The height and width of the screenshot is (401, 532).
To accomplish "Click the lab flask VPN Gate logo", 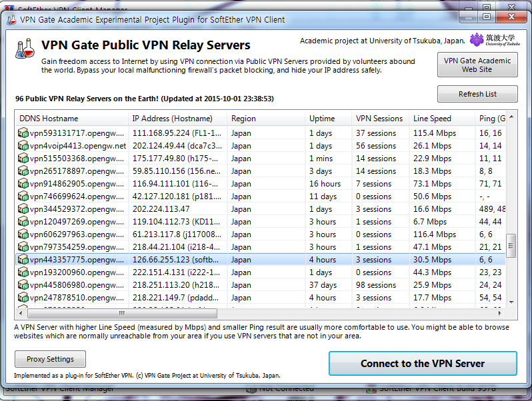I will click(25, 49).
